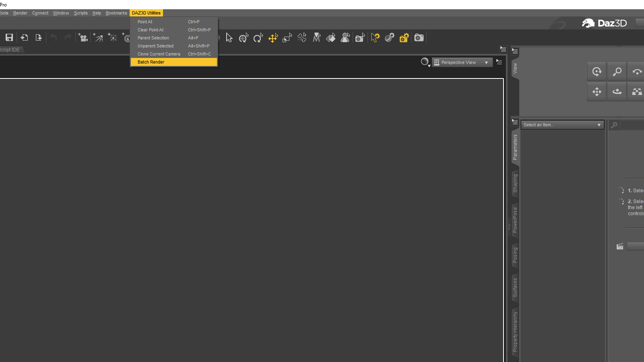Open the Script IDE tab
The image size is (644, 362).
tap(10, 50)
